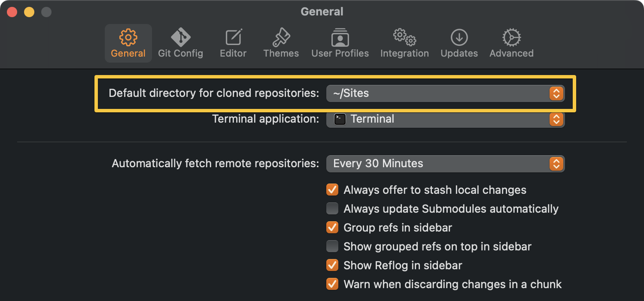Select the Themes preferences icon
644x301 pixels.
click(x=281, y=42)
